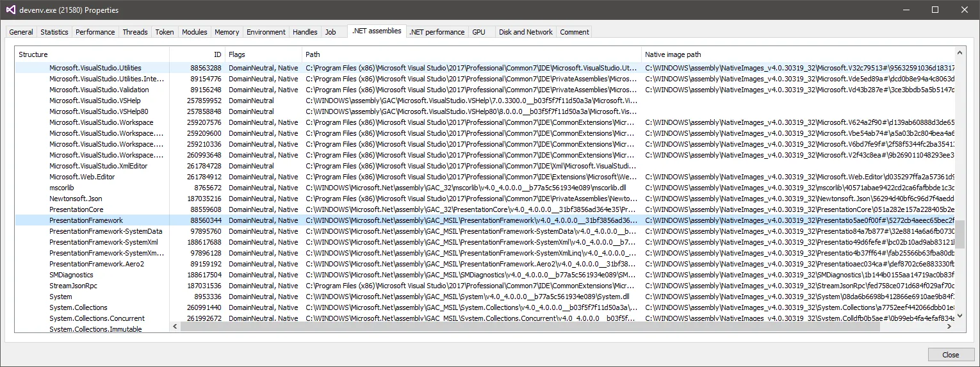Select the Microsoft.VisualStudio.VSHelp80 row
This screenshot has height=367, width=980.
click(485, 111)
